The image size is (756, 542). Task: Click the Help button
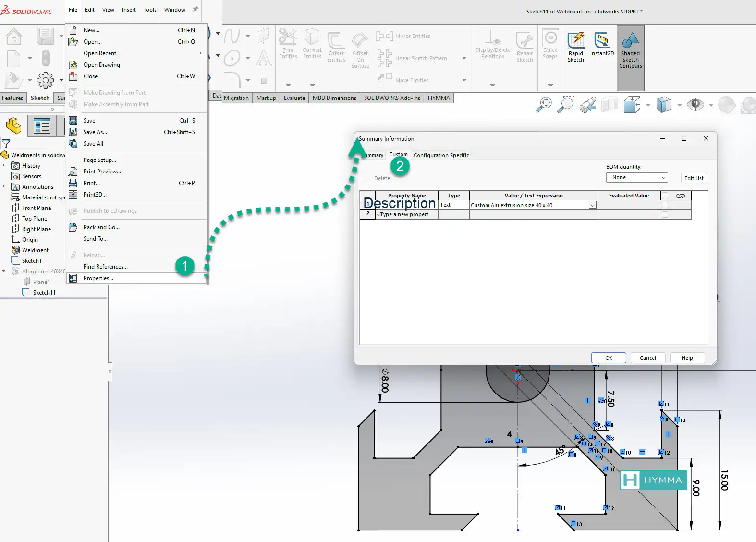coord(687,358)
